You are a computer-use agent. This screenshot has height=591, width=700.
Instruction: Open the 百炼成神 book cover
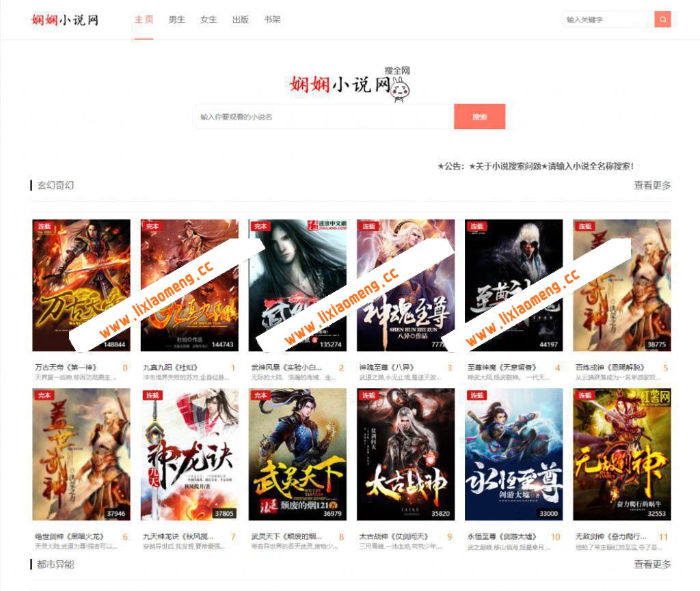coord(622,285)
